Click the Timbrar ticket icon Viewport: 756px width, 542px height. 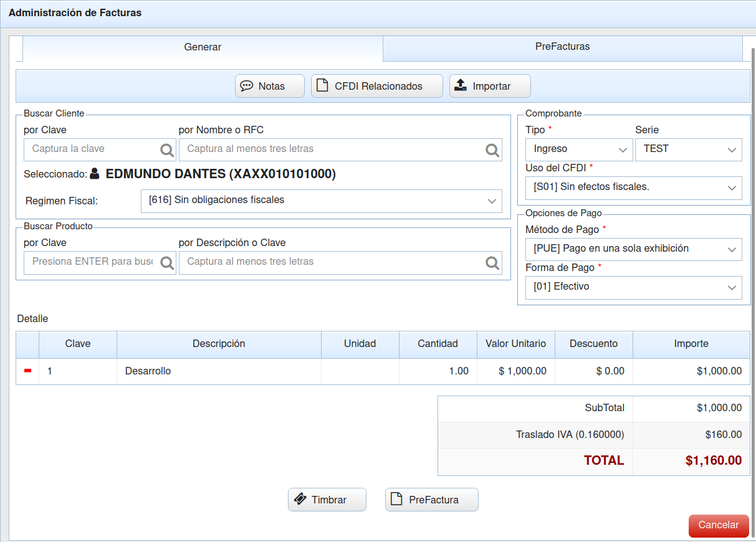(x=300, y=499)
